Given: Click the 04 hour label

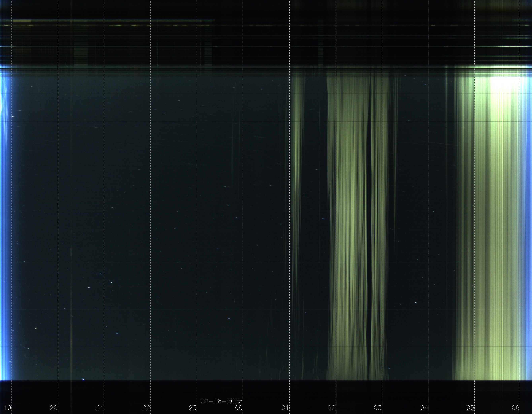Looking at the screenshot, I should (x=424, y=408).
